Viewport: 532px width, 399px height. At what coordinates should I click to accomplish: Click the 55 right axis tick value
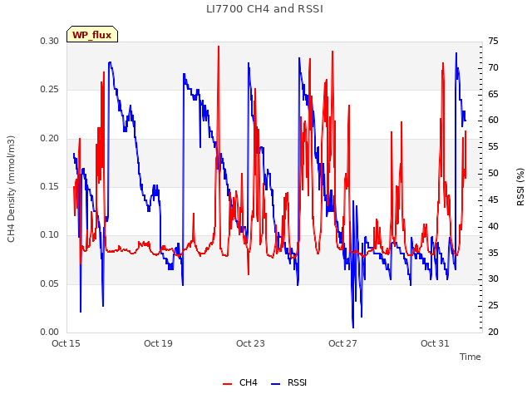click(493, 147)
